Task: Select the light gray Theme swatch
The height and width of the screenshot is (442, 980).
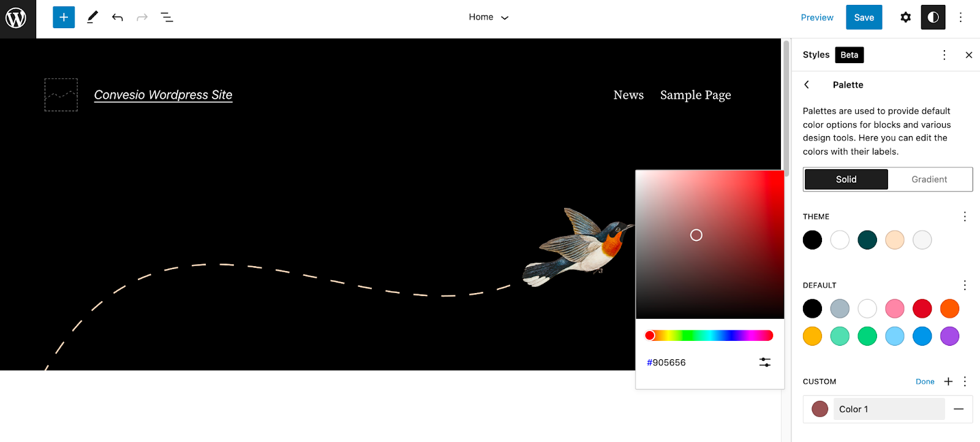Action: click(922, 240)
